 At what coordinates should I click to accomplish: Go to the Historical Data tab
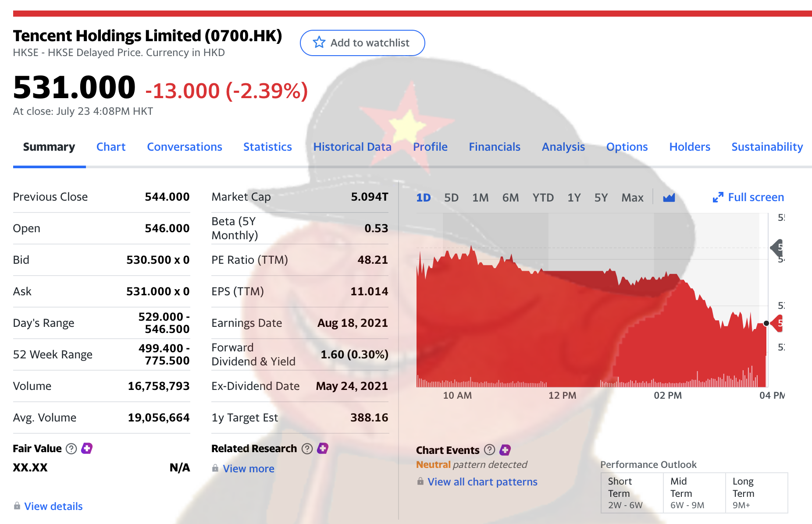point(352,147)
